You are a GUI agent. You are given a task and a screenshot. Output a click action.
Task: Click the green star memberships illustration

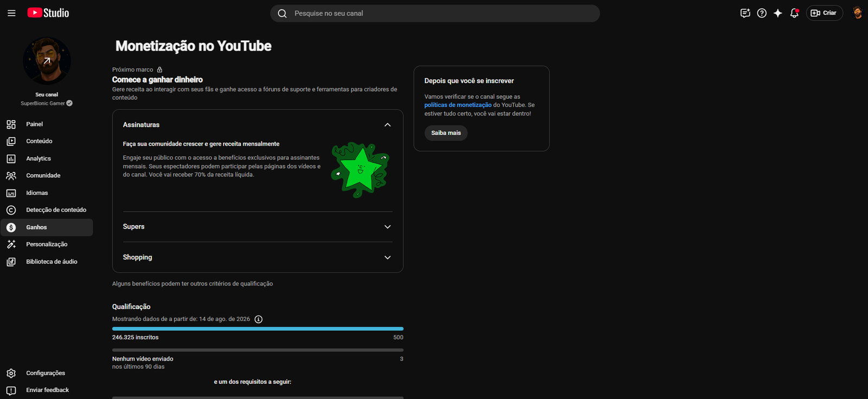click(x=360, y=170)
